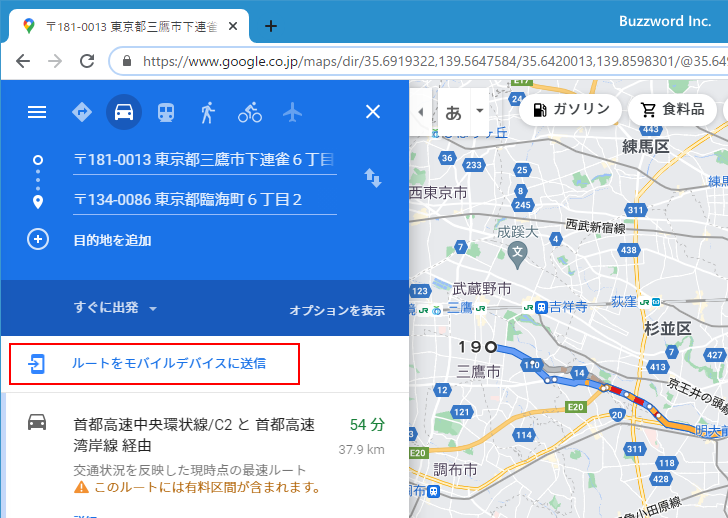Click the あ input mode button
The height and width of the screenshot is (518, 728).
click(454, 112)
